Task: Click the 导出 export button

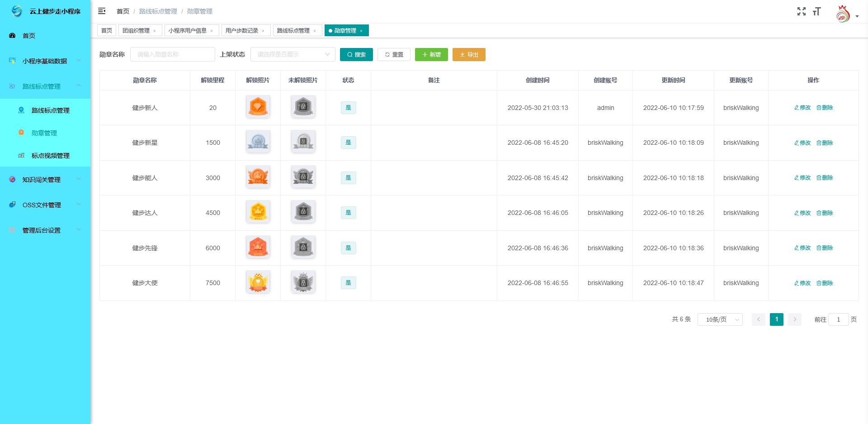Action: pyautogui.click(x=469, y=54)
